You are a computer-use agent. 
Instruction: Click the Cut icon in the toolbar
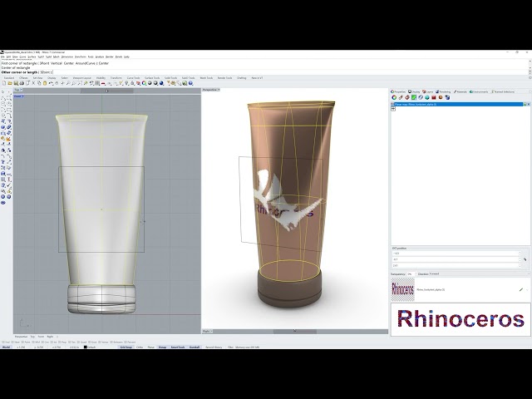point(33,83)
